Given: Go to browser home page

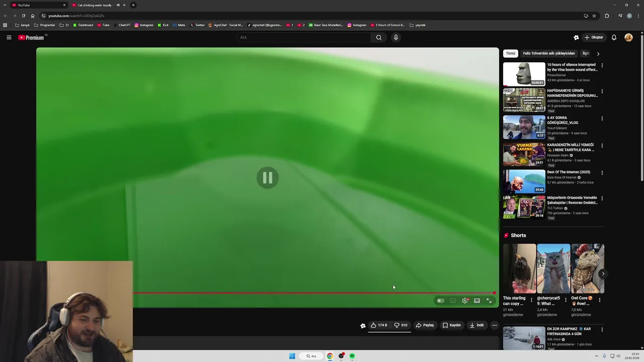Looking at the screenshot, I should pyautogui.click(x=33, y=16).
